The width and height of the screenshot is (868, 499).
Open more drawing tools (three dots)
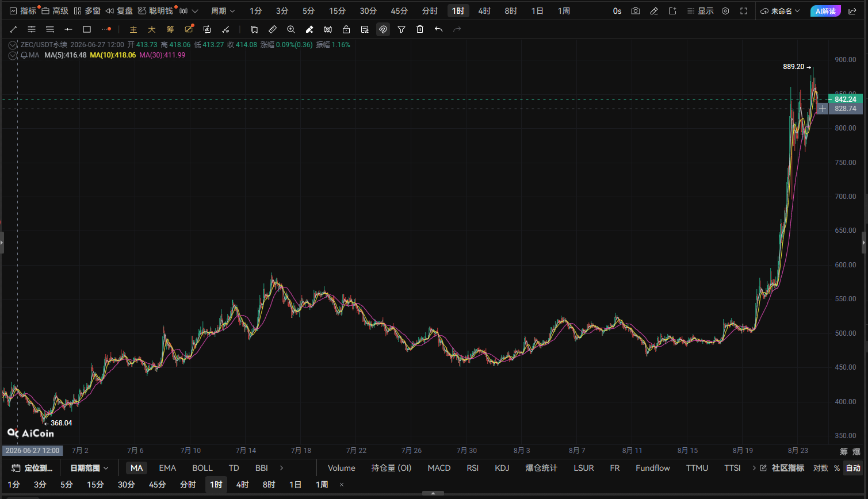click(x=106, y=29)
